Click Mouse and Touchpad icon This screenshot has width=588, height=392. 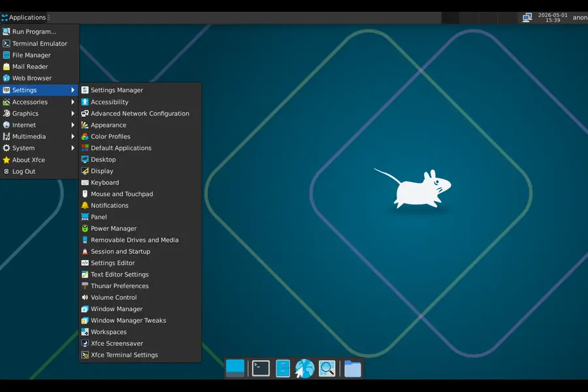[x=85, y=194]
